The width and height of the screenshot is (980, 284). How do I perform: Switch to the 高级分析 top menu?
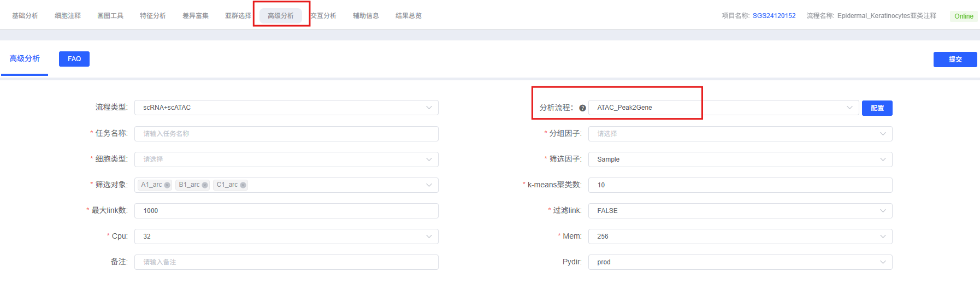coord(281,16)
